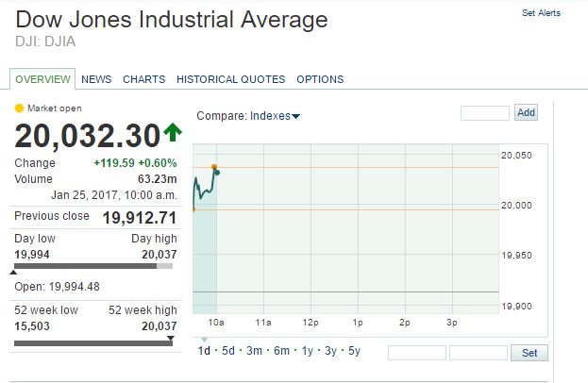
Task: Switch chart range to 3m
Action: click(x=255, y=351)
